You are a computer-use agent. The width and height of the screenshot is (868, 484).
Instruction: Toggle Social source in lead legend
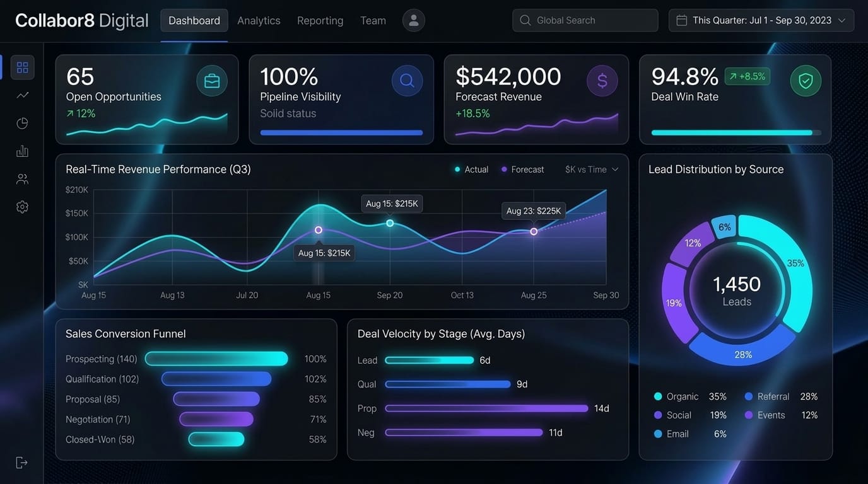(690, 415)
